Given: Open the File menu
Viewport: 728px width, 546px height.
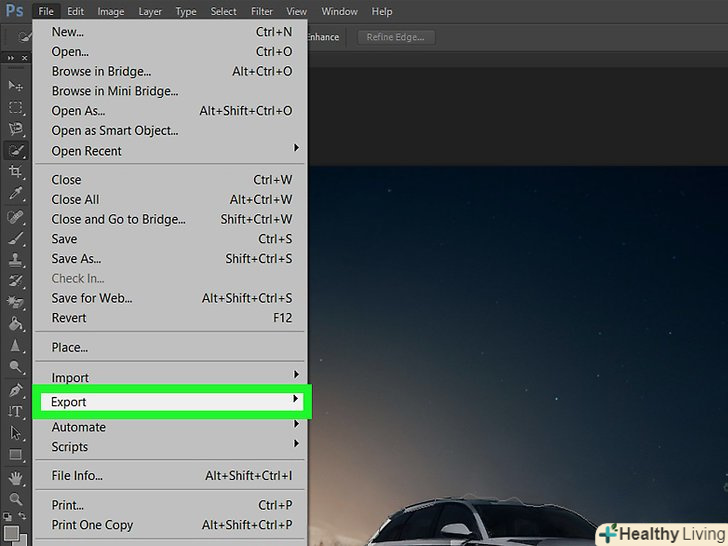Looking at the screenshot, I should pos(46,11).
